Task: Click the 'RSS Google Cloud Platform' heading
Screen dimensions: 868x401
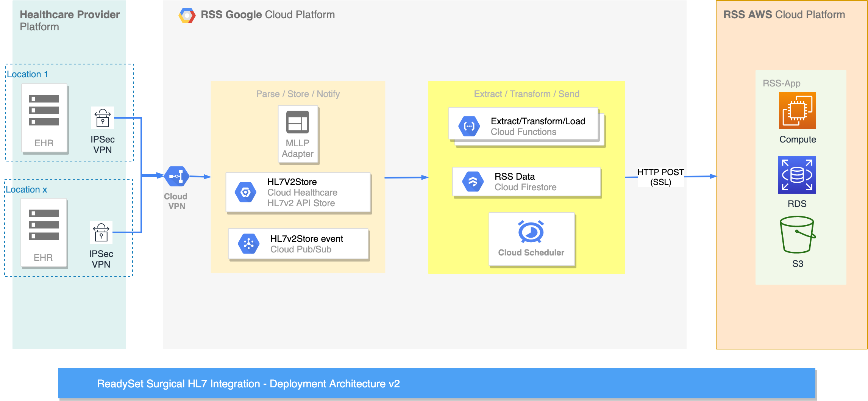Action: click(x=268, y=15)
